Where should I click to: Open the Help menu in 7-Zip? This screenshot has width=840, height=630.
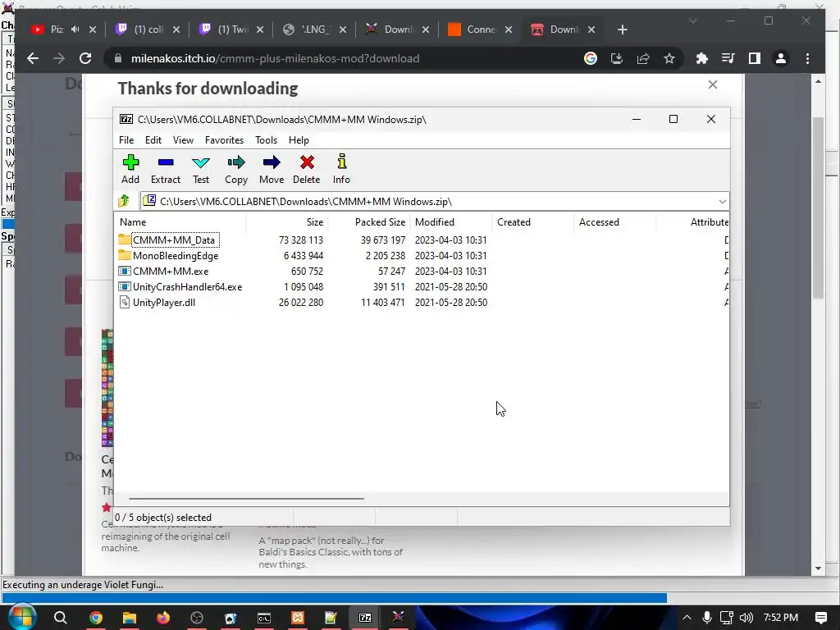click(x=299, y=139)
